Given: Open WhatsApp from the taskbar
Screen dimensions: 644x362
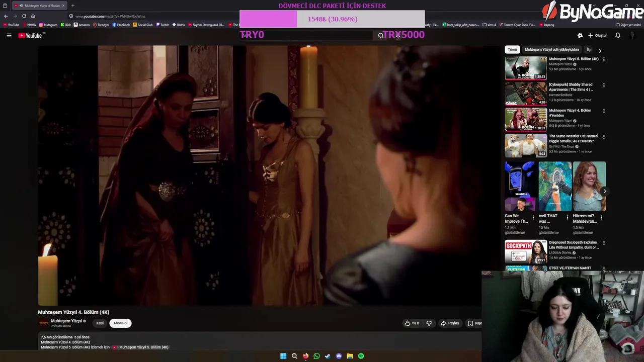Looking at the screenshot, I should point(316,356).
